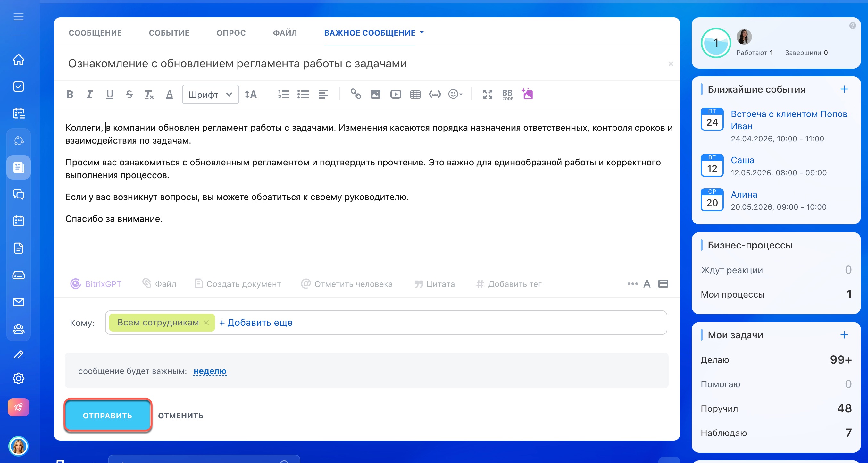Switch to the Опрос tab
Screen dimensions: 868x463
pyautogui.click(x=231, y=33)
